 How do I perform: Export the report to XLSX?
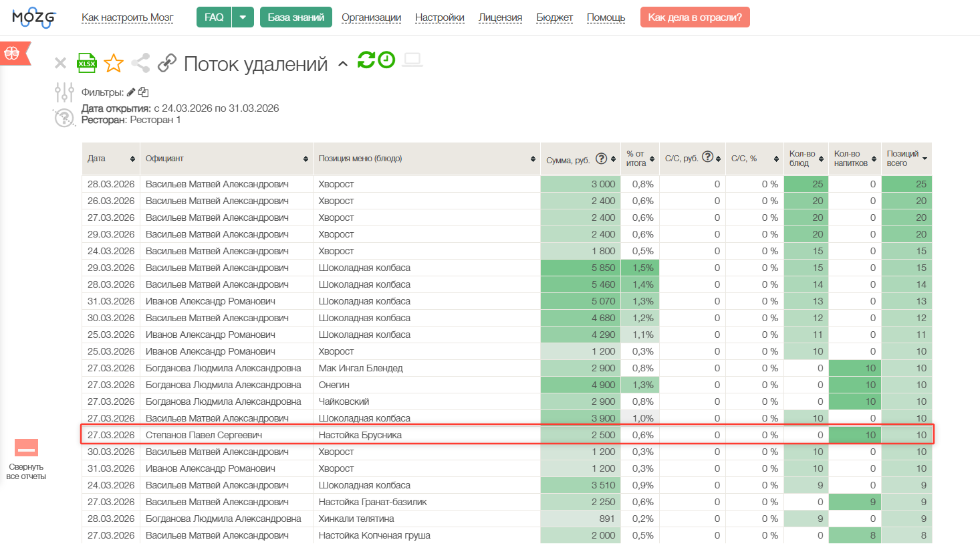[x=87, y=63]
